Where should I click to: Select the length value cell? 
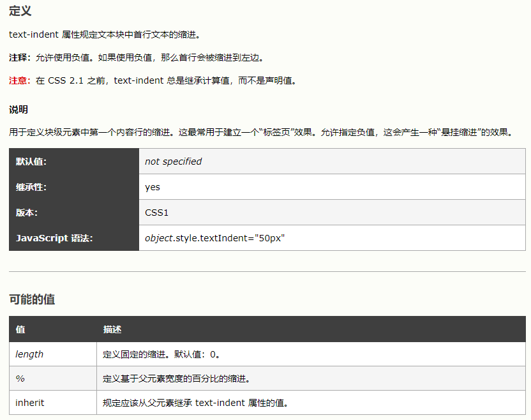(x=24, y=353)
